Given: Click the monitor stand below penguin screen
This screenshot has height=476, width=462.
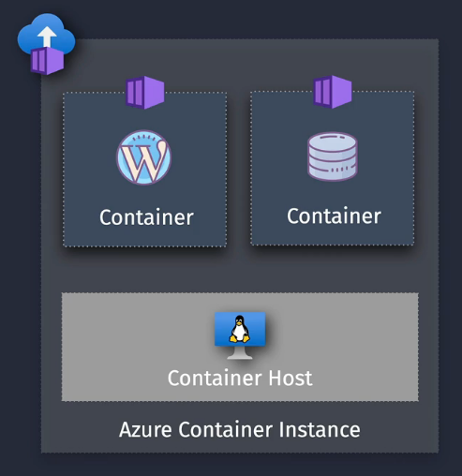Looking at the screenshot, I should tap(240, 353).
